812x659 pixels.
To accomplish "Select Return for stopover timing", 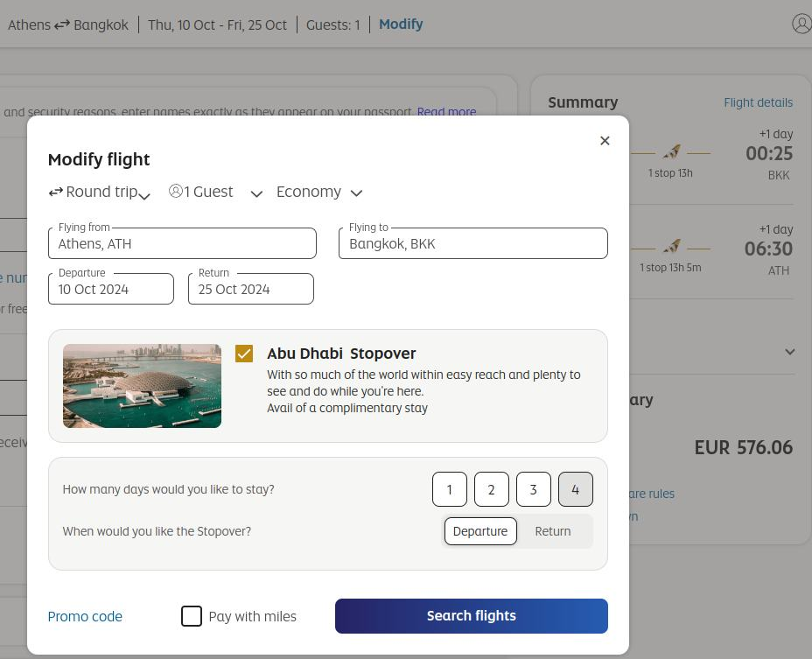I will coord(552,531).
